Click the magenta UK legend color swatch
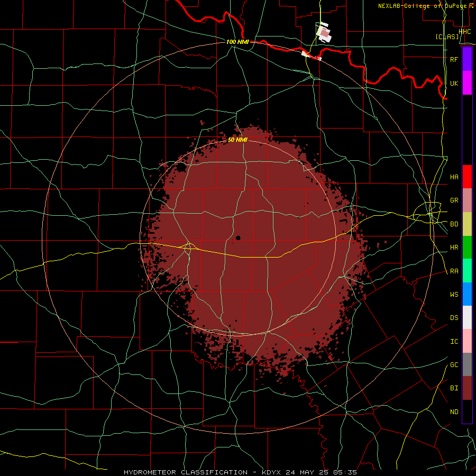 (467, 83)
